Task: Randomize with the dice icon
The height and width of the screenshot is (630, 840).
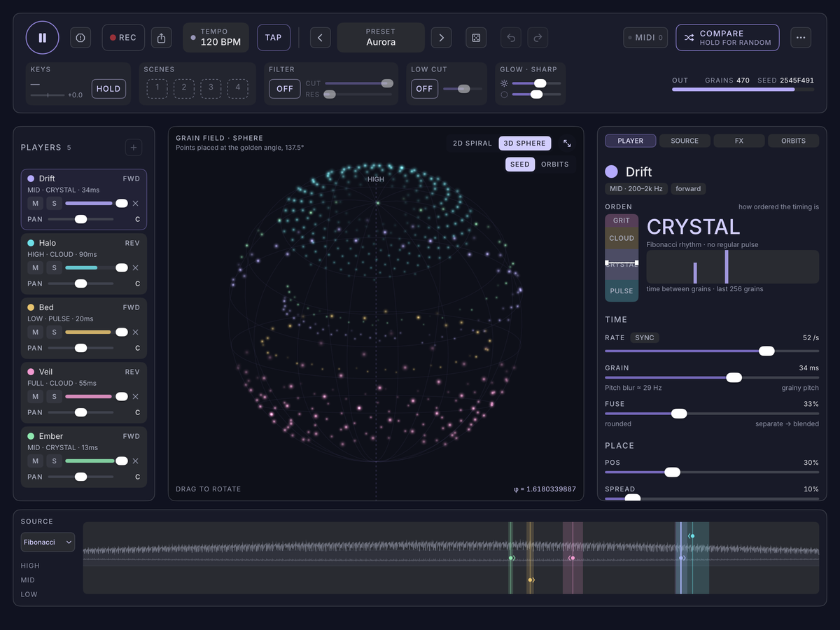Action: [476, 38]
